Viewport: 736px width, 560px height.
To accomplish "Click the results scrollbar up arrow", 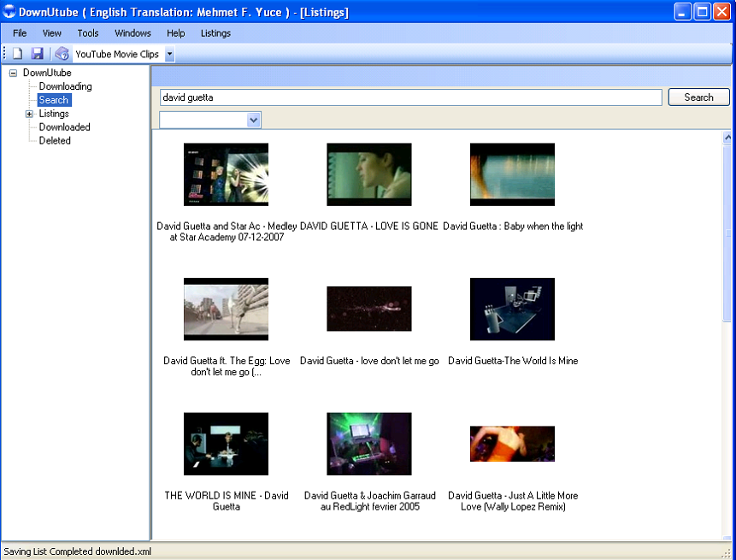I will [727, 138].
